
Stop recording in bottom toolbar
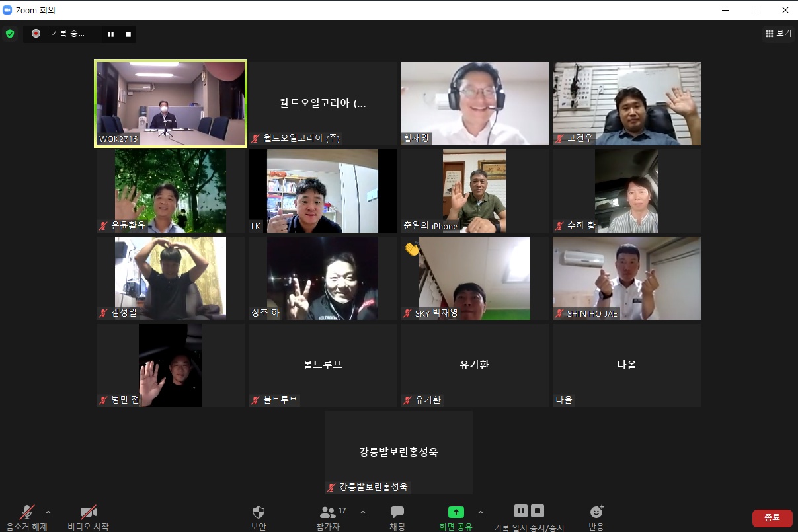tap(538, 511)
